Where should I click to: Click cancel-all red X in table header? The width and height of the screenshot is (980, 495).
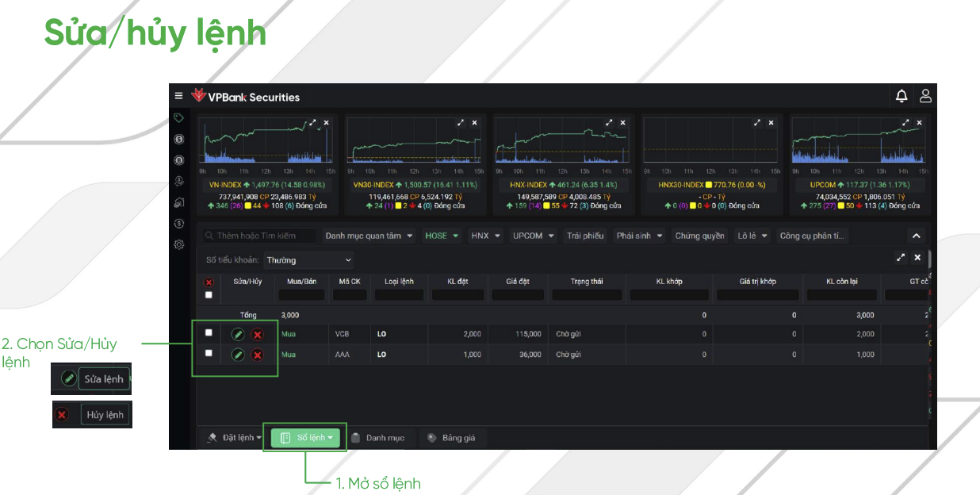[209, 282]
